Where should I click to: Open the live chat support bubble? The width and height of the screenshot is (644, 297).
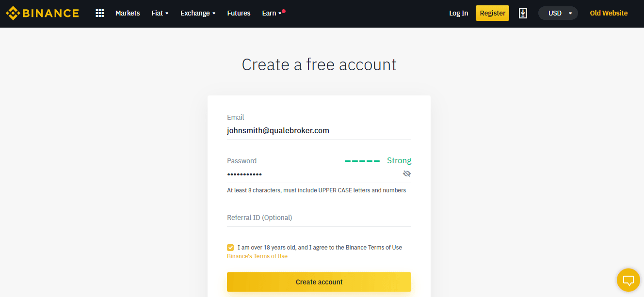(x=628, y=280)
